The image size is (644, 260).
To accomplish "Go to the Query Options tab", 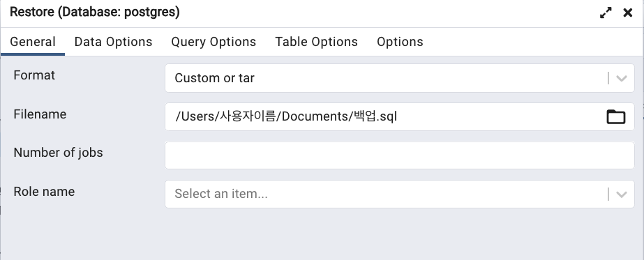I will coord(214,42).
